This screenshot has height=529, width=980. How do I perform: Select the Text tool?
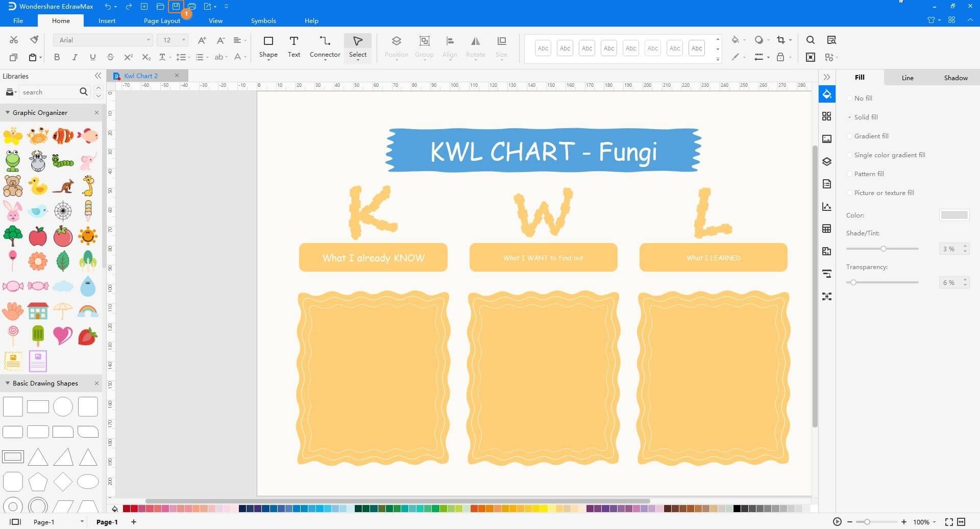294,47
